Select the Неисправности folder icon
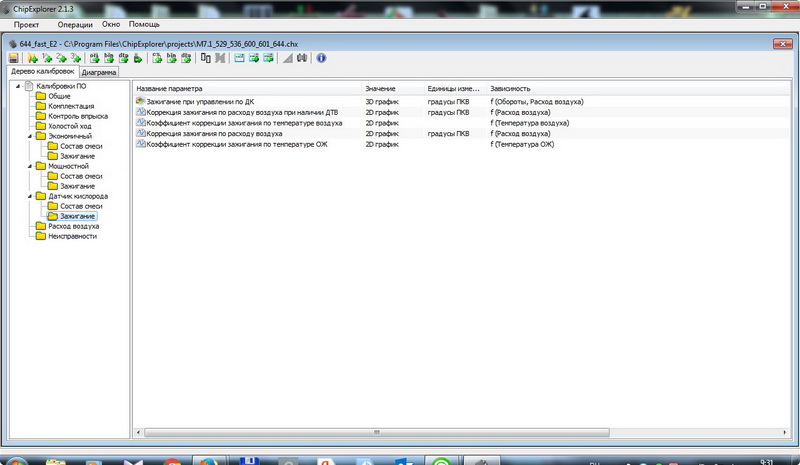Screen dimensions: 800x465 coord(41,237)
